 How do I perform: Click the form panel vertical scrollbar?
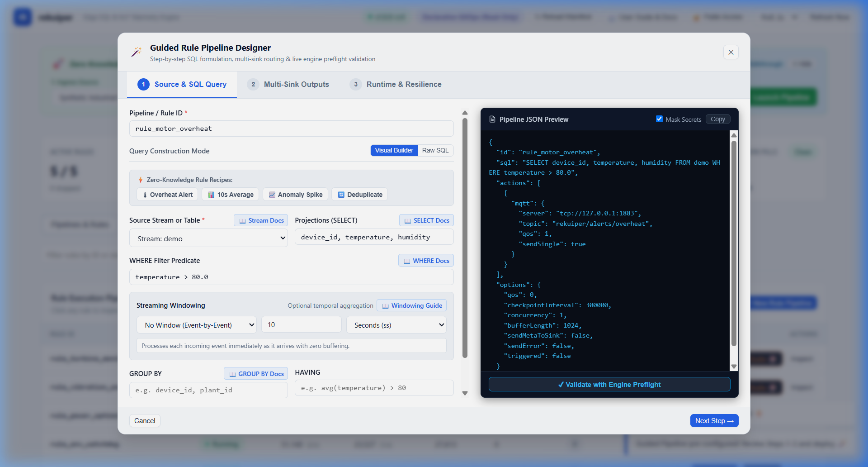coord(465,238)
